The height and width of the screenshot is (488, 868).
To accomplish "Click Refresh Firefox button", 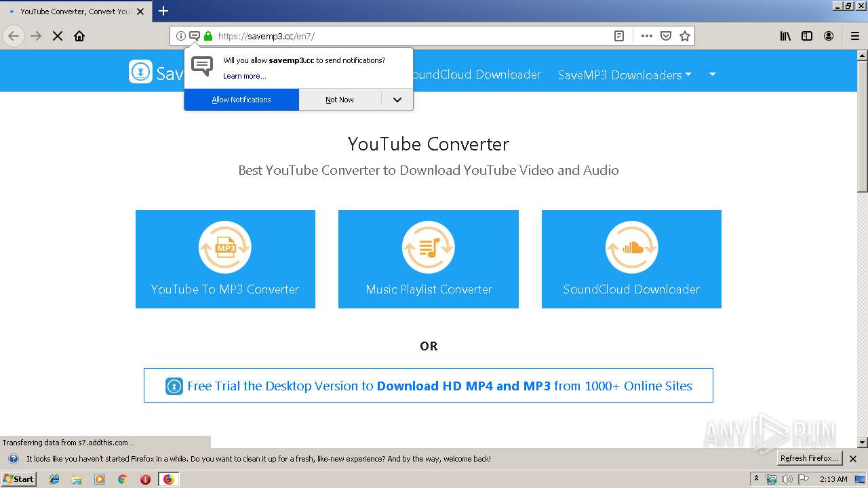I will point(810,459).
